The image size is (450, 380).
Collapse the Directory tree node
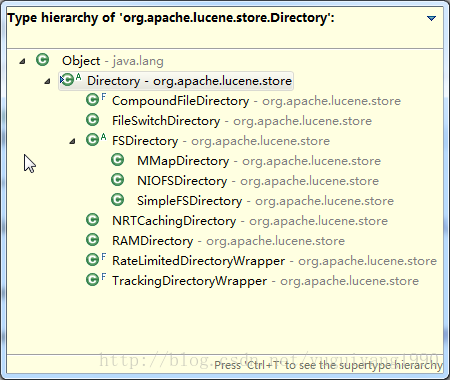[48, 81]
